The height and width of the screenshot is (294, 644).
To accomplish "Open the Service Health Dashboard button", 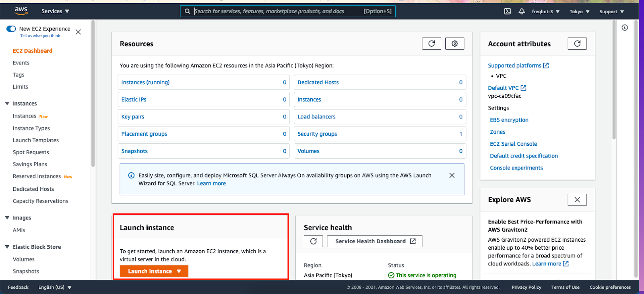I will (x=375, y=241).
